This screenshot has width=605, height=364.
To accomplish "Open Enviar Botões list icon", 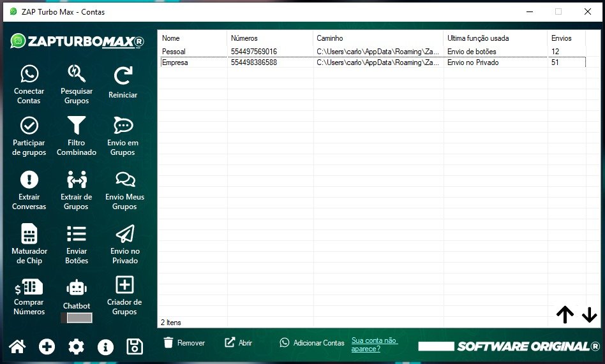I will tap(77, 234).
